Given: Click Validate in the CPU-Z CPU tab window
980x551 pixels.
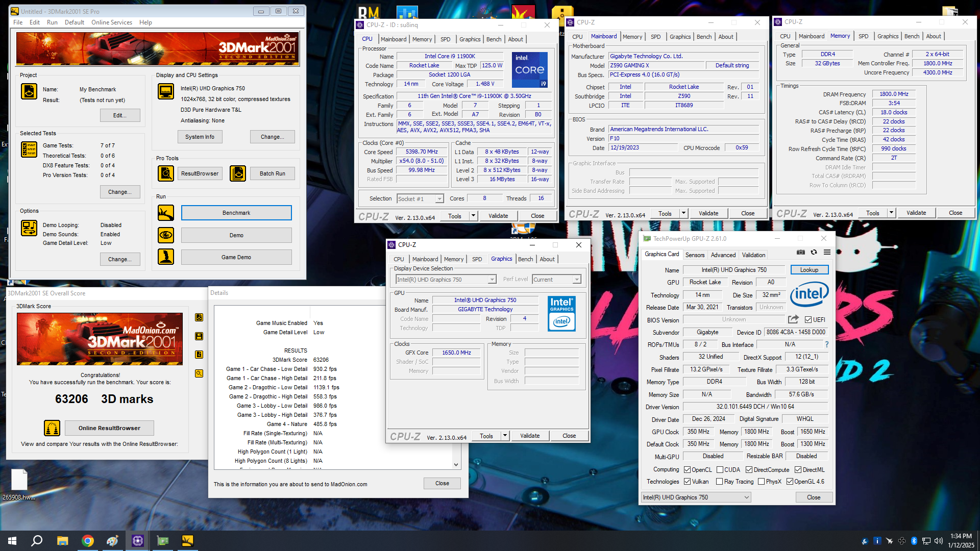Looking at the screenshot, I should [x=498, y=216].
